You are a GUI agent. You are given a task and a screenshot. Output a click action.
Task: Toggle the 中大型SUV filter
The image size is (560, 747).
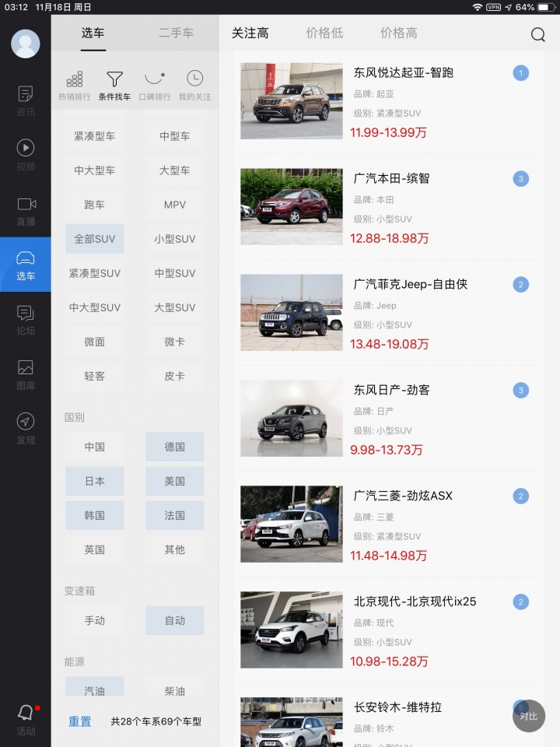[x=95, y=308]
